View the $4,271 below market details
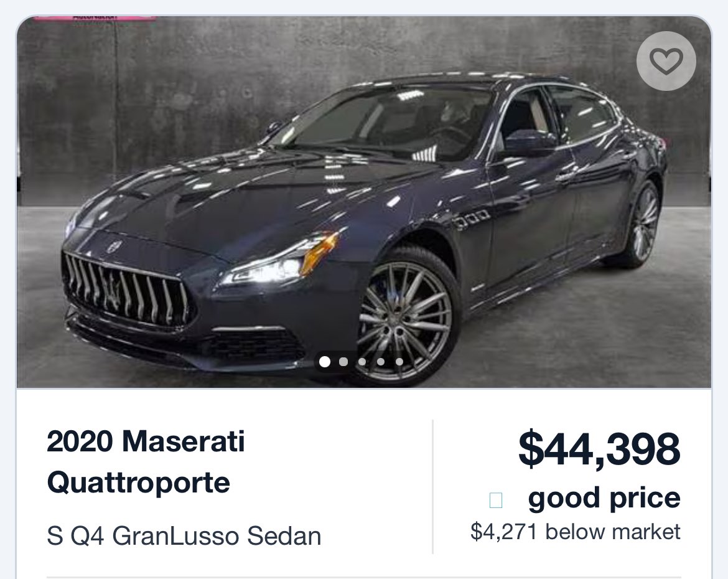Viewport: 728px width, 579px height. point(576,531)
